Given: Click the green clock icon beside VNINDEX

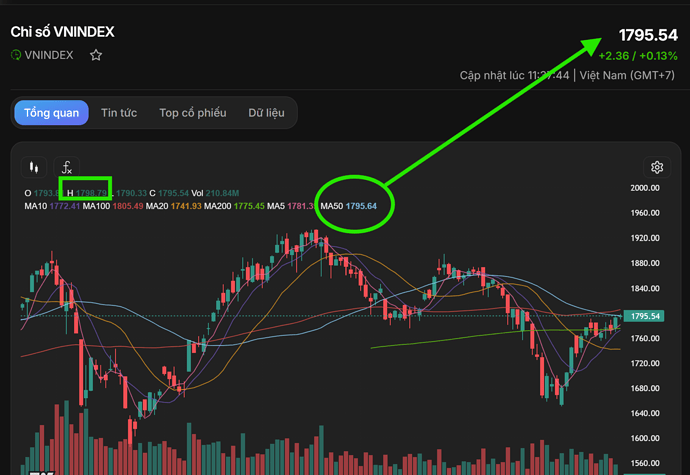Looking at the screenshot, I should 16,55.
